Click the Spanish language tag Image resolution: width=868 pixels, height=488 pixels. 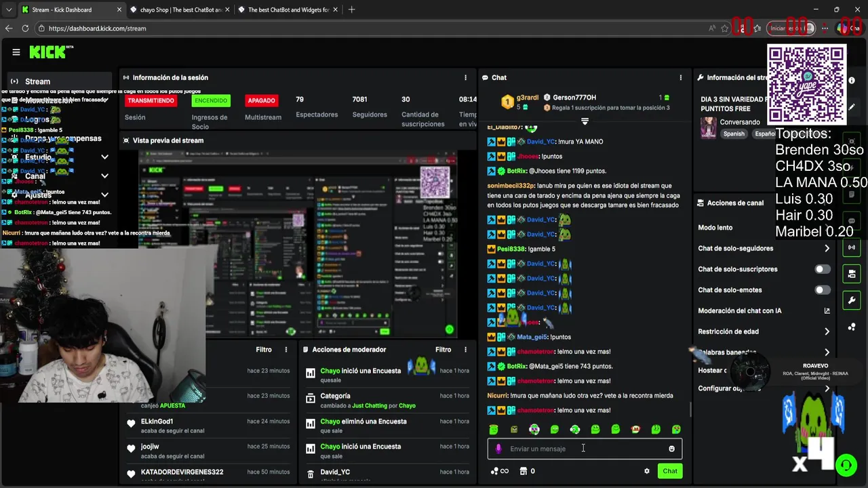click(734, 134)
